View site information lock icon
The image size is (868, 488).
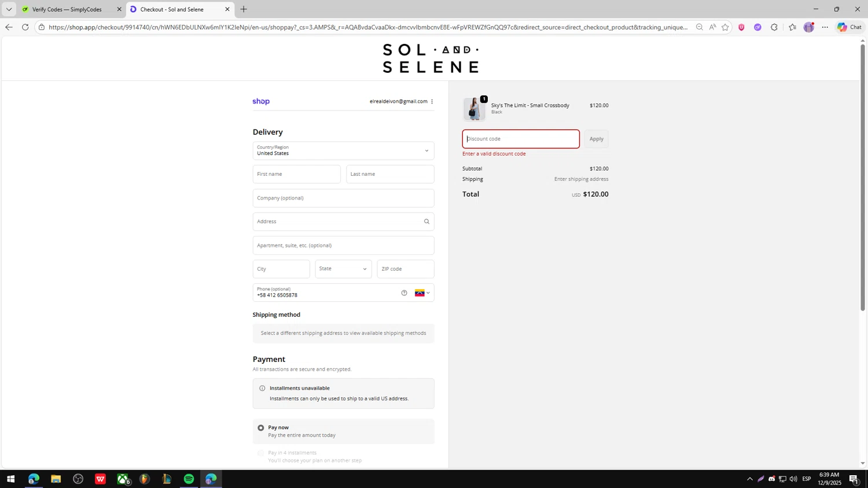(x=42, y=27)
